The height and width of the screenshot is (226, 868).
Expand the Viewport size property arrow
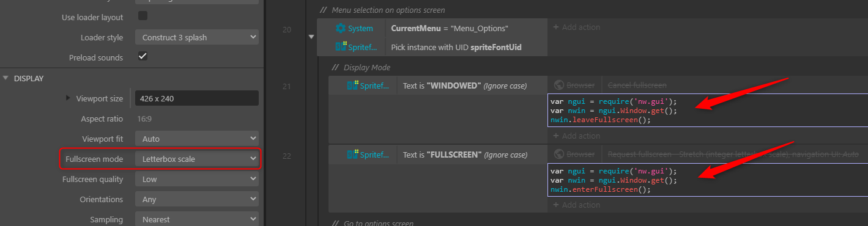pyautogui.click(x=69, y=98)
